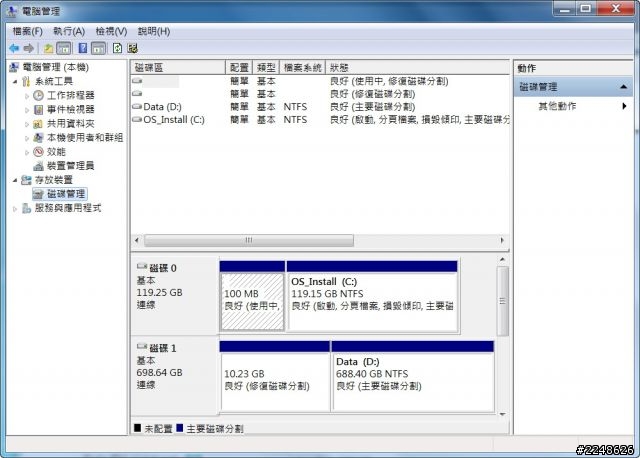The image size is (640, 458).
Task: Collapse the 磁碟管理 actions section arrow
Action: tap(623, 87)
